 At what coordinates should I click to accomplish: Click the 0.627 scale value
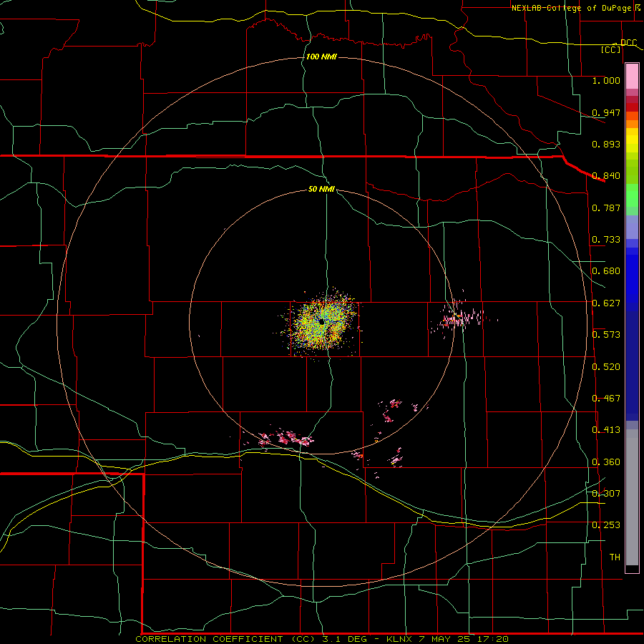(x=606, y=303)
